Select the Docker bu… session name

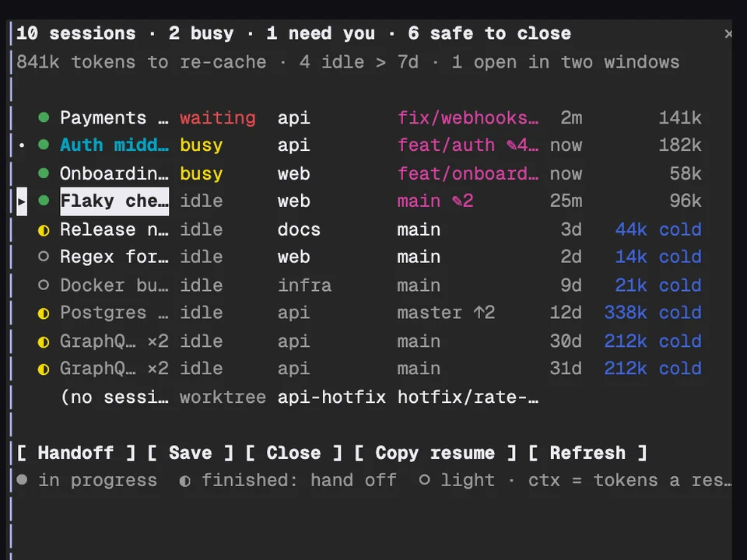coord(114,285)
